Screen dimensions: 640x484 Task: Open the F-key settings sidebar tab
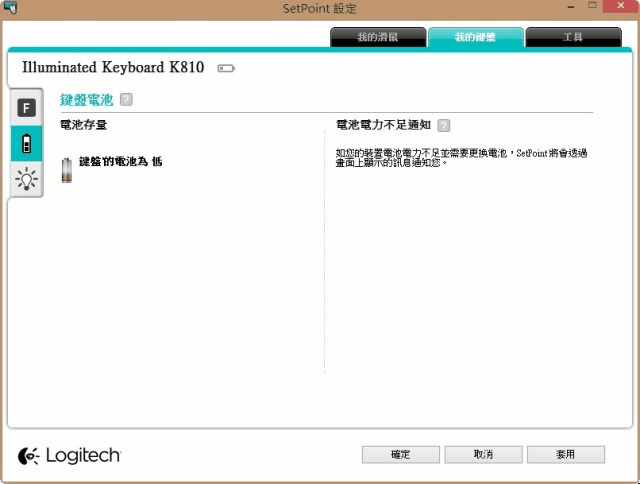tap(27, 108)
